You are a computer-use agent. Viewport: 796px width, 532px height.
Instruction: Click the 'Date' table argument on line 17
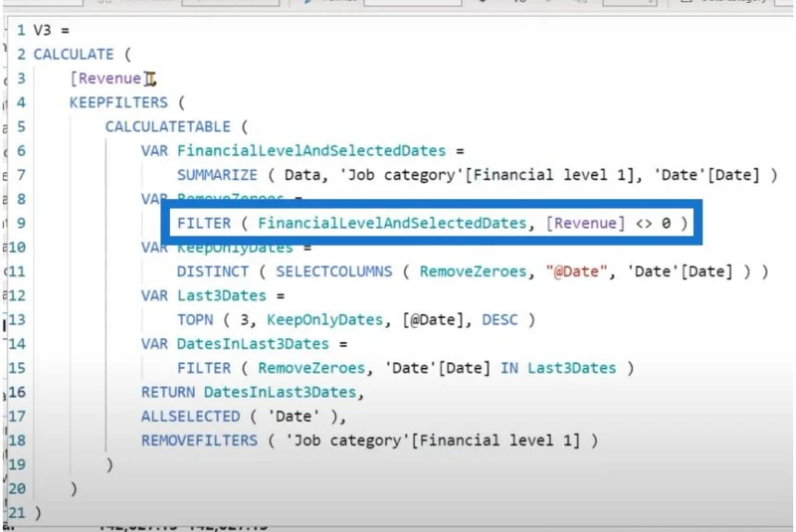click(x=294, y=417)
